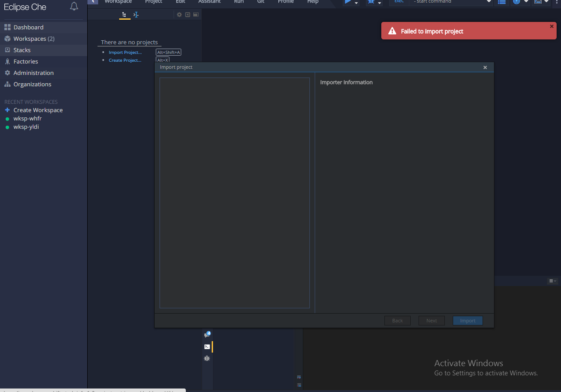Dismiss the Failed to import project notification
561x392 pixels.
pyautogui.click(x=552, y=26)
